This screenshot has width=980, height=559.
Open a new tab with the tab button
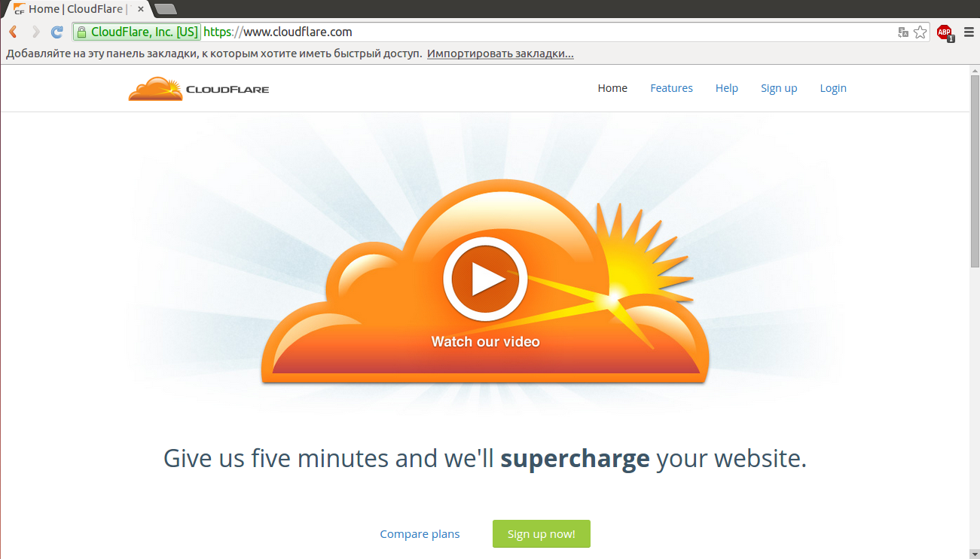click(166, 9)
